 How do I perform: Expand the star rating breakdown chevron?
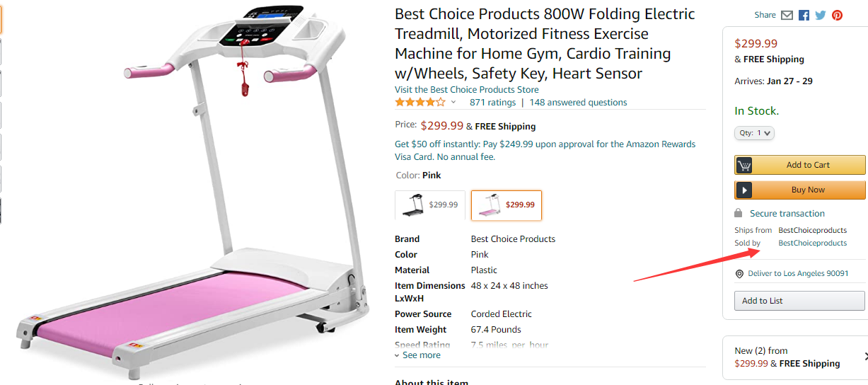(x=453, y=103)
